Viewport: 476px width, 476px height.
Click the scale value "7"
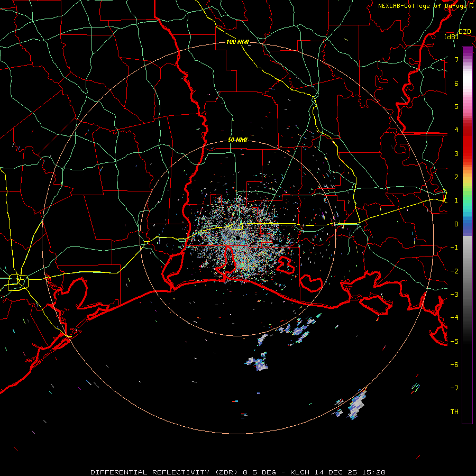point(456,59)
